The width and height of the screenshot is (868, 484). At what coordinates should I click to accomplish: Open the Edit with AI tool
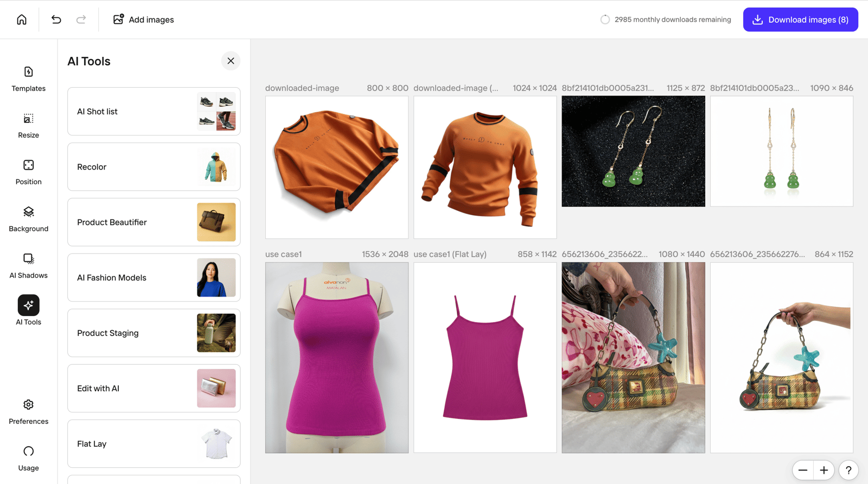click(x=154, y=388)
